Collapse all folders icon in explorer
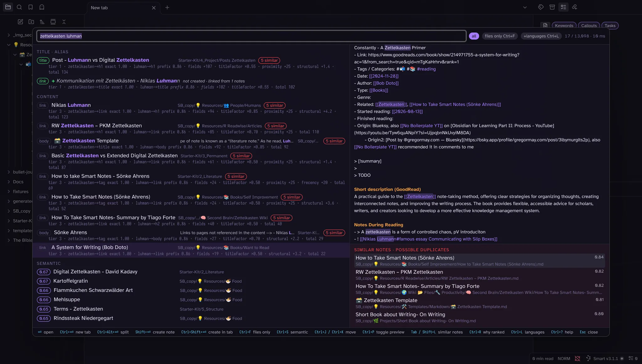The width and height of the screenshot is (642, 364). point(64,22)
